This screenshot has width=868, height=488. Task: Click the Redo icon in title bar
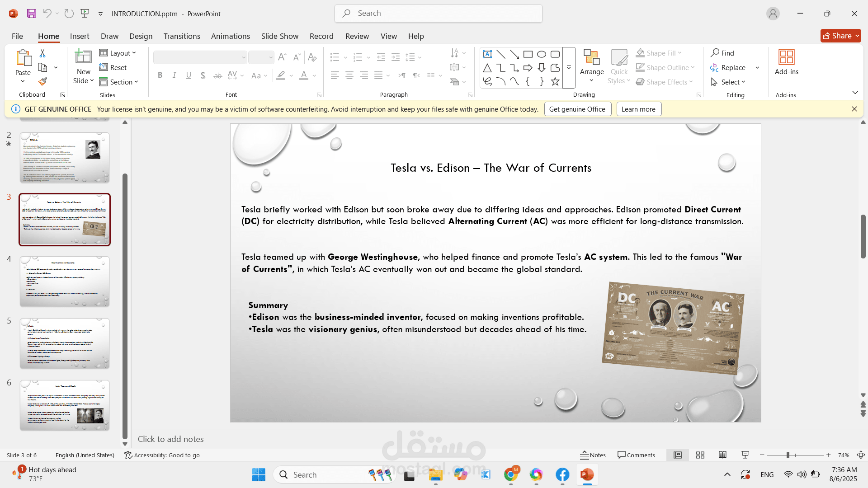pos(69,14)
